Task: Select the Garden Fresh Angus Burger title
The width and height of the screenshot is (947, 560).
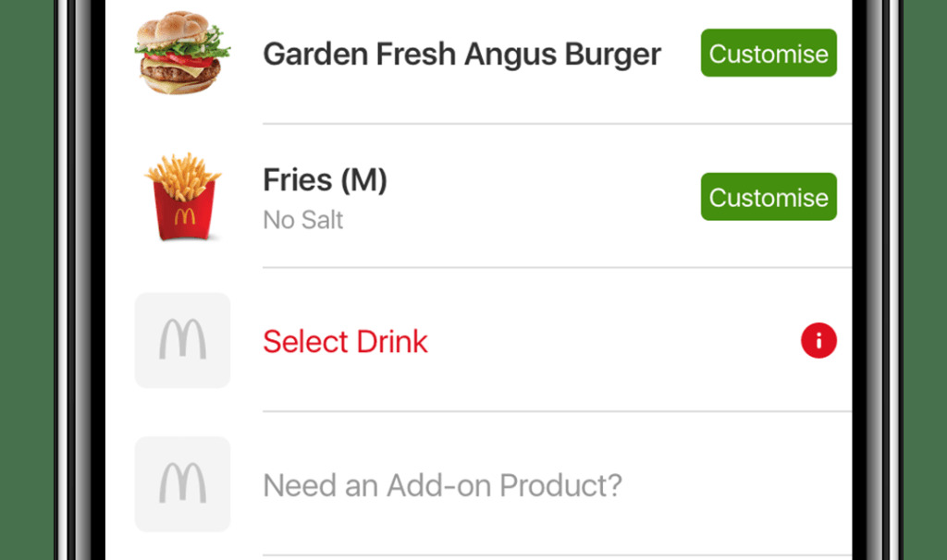Action: (462, 55)
